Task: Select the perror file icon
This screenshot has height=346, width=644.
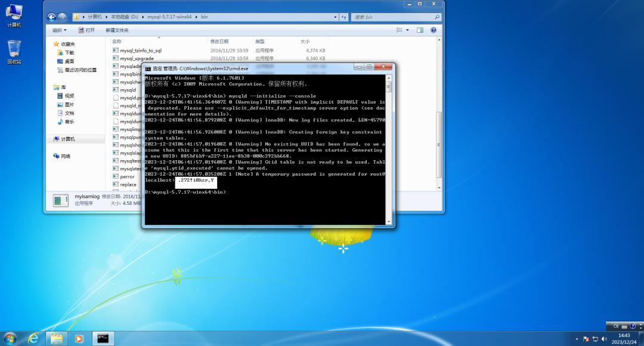Action: [x=116, y=176]
